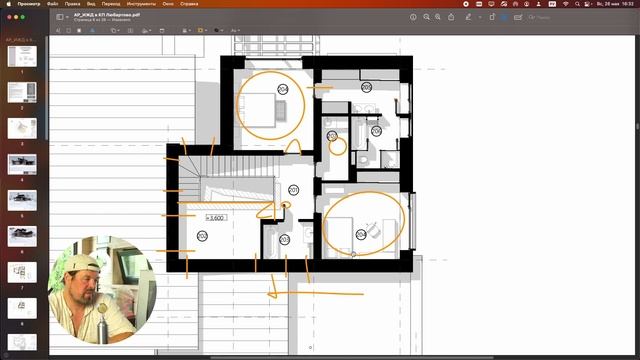This screenshot has width=640, height=360.
Task: Select the rectangular selection tool
Action: point(68,30)
